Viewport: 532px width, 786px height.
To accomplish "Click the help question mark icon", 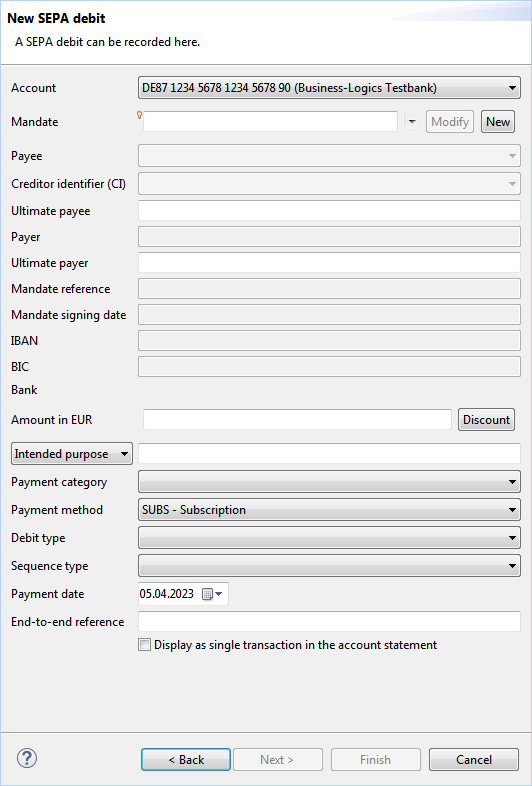I will (x=27, y=758).
